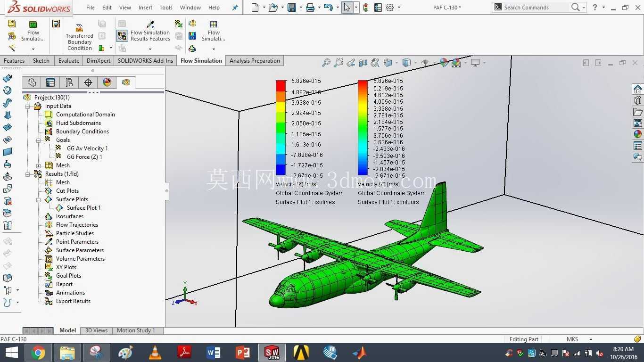Open the Motion Study 1 tab

136,330
